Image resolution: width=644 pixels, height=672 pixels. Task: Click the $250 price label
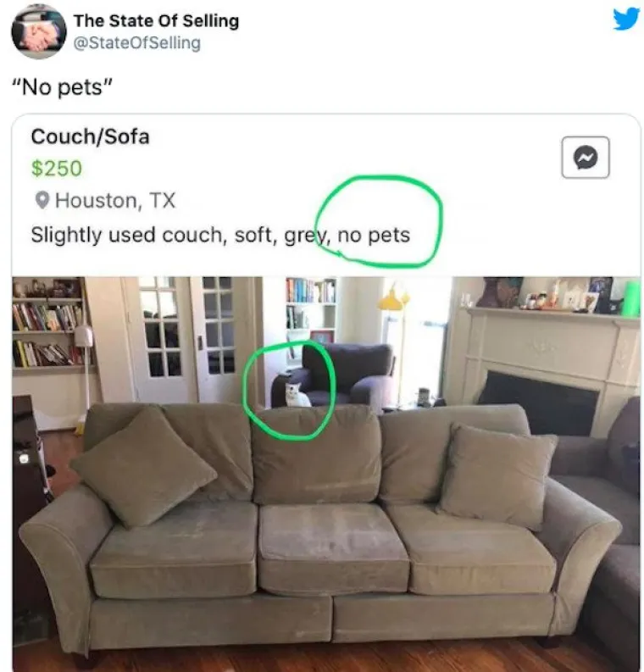pos(57,168)
